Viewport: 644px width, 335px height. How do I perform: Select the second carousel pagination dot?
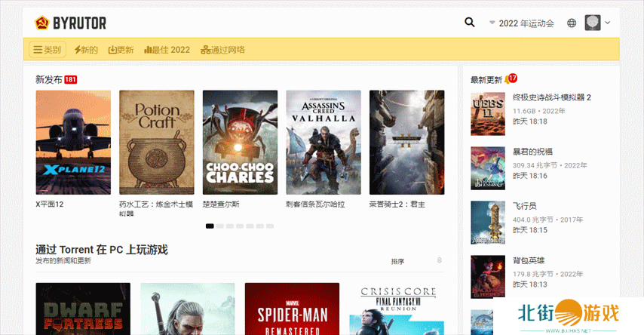(x=220, y=226)
